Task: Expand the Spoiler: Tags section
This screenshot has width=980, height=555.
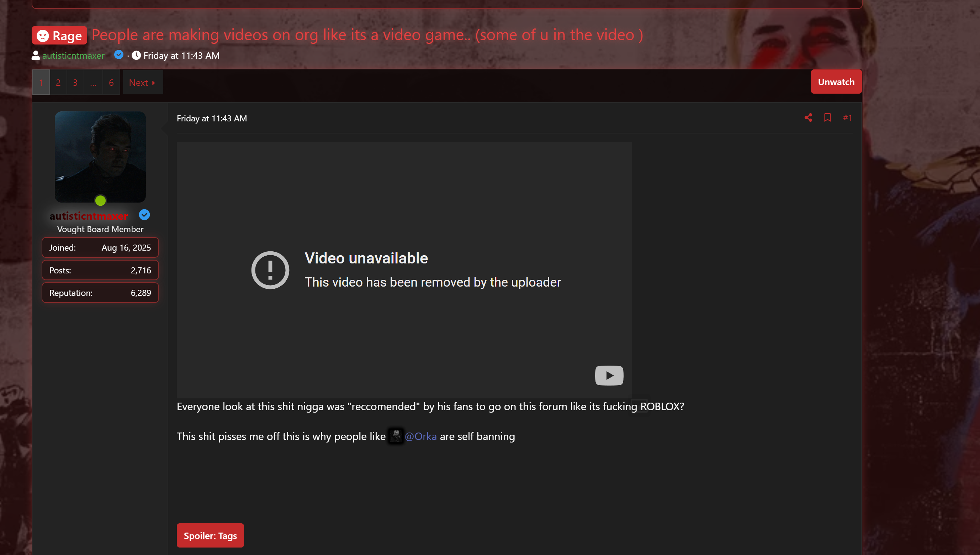Action: [x=210, y=535]
